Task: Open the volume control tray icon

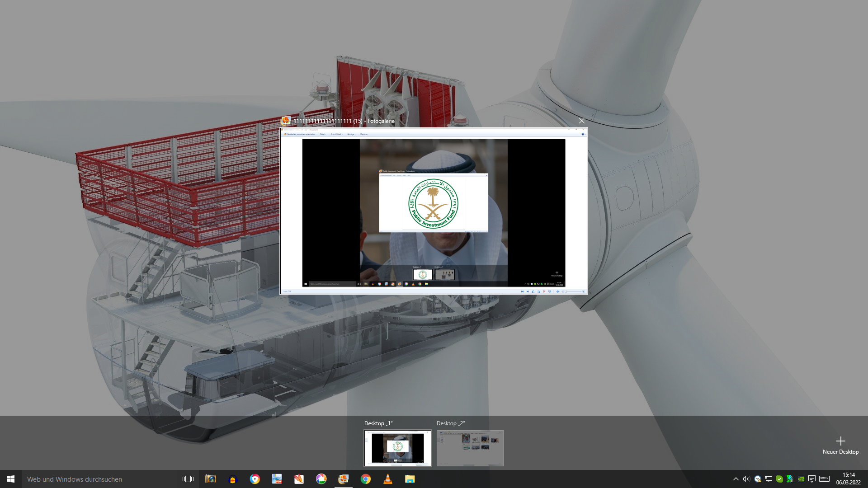Action: (746, 479)
